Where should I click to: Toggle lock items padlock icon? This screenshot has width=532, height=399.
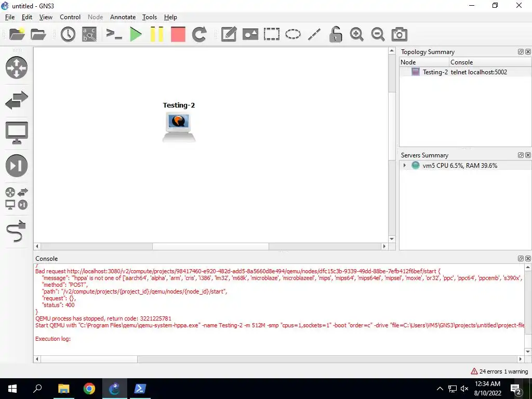coord(335,34)
